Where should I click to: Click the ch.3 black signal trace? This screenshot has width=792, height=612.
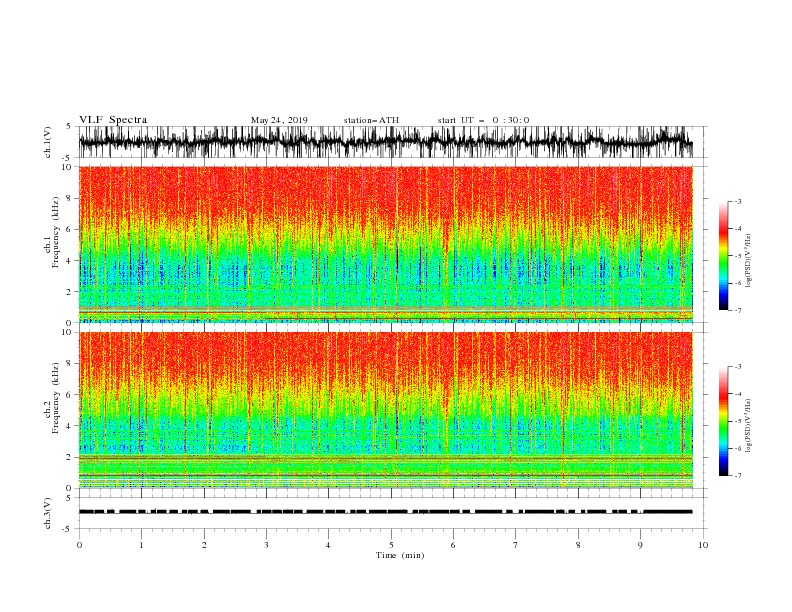coord(386,512)
